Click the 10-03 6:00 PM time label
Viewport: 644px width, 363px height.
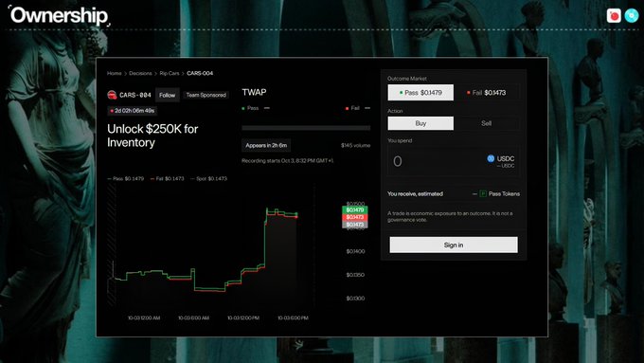293,318
